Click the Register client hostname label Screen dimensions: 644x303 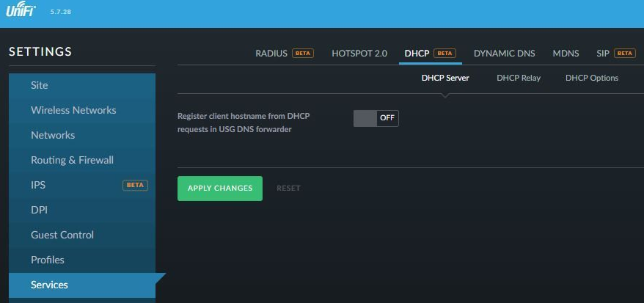(x=244, y=123)
